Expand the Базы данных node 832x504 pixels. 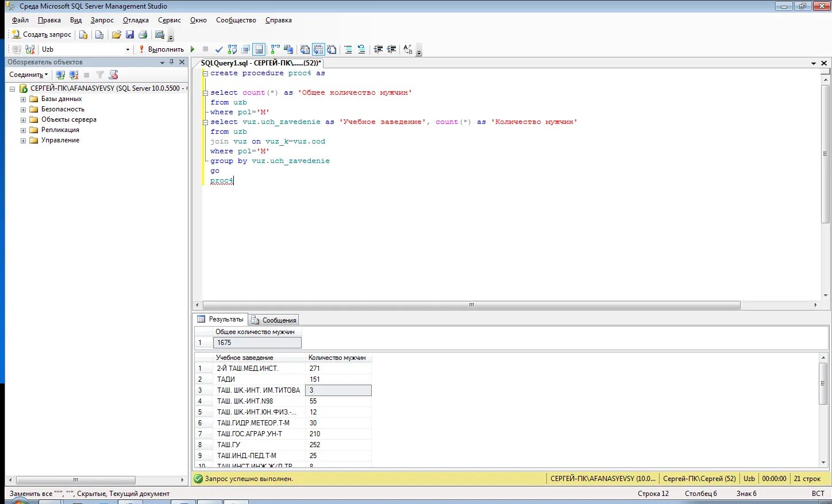[x=23, y=99]
